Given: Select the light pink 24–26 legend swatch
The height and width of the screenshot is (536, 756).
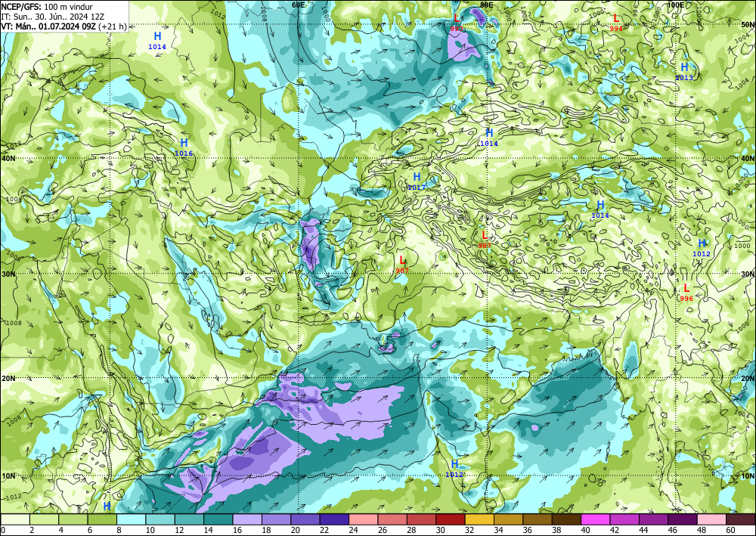Looking at the screenshot, I should tap(364, 519).
